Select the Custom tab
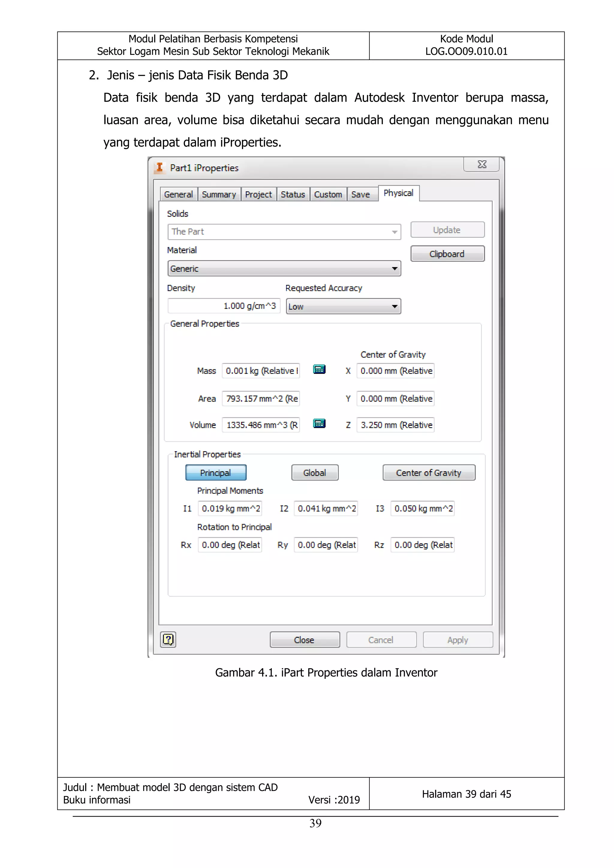The image size is (614, 868). coord(328,194)
